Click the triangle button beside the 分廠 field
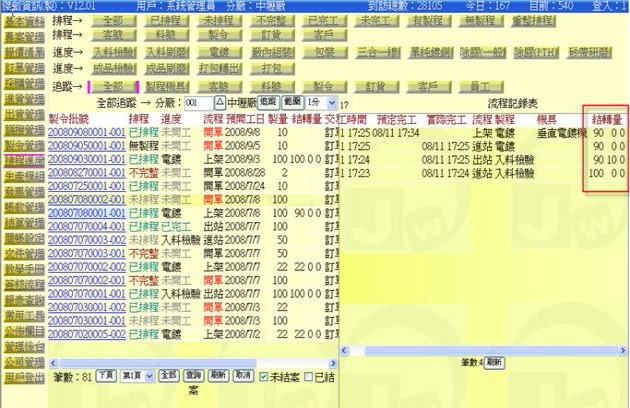 coord(220,102)
